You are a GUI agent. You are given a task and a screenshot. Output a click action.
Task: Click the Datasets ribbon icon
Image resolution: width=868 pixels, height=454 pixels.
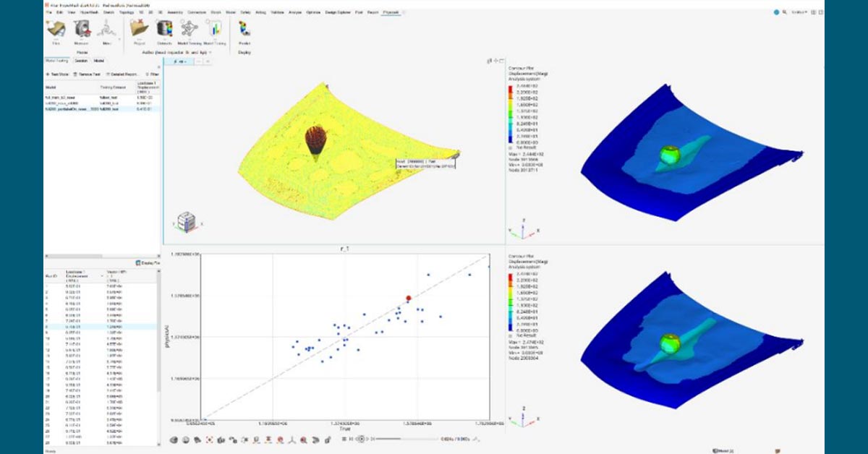(x=164, y=30)
